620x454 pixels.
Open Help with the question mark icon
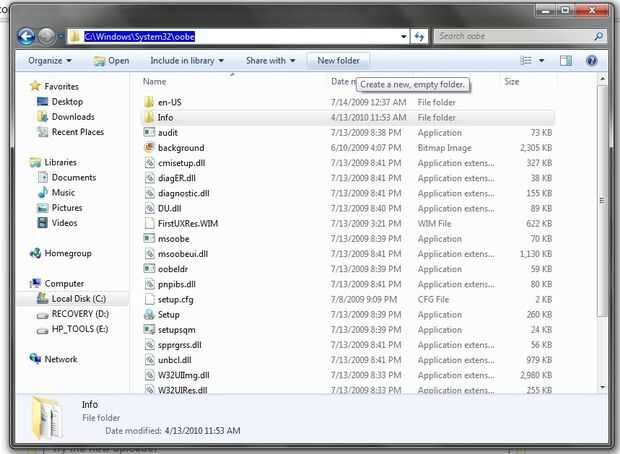(x=592, y=61)
